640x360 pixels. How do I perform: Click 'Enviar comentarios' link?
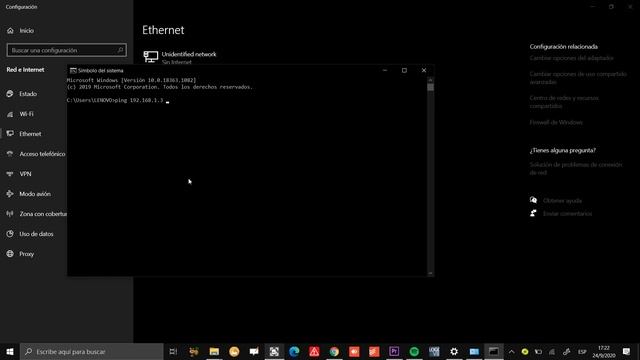[x=567, y=213]
